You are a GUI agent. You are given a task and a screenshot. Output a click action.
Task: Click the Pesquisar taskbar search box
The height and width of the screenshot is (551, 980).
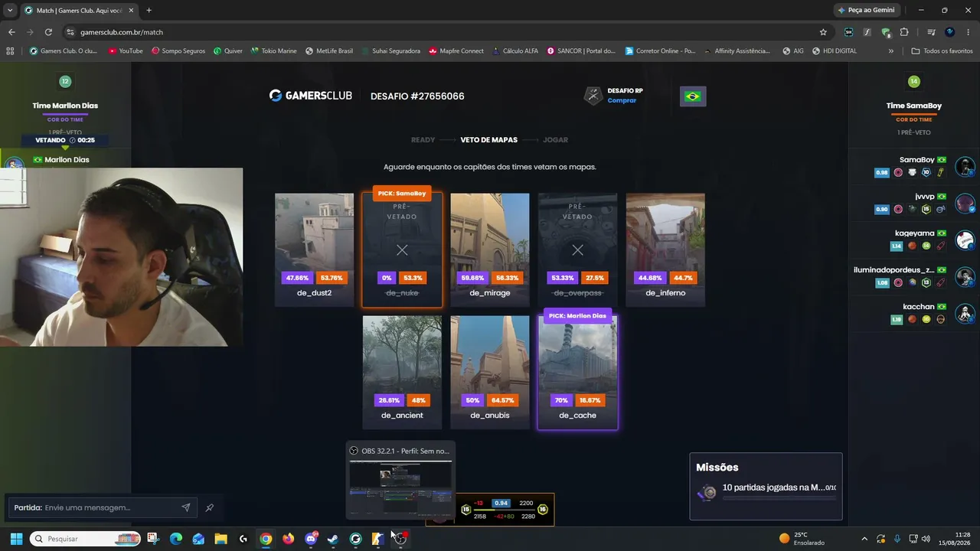[x=86, y=539]
